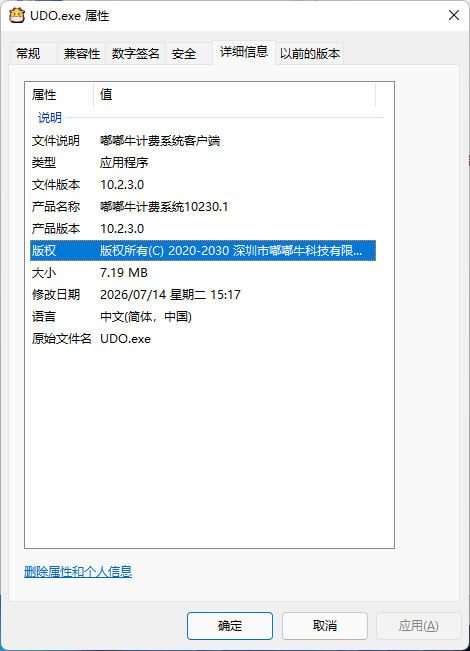Select the value 嘟嘟牛计费系统客户端
This screenshot has height=651, width=470.
(160, 141)
